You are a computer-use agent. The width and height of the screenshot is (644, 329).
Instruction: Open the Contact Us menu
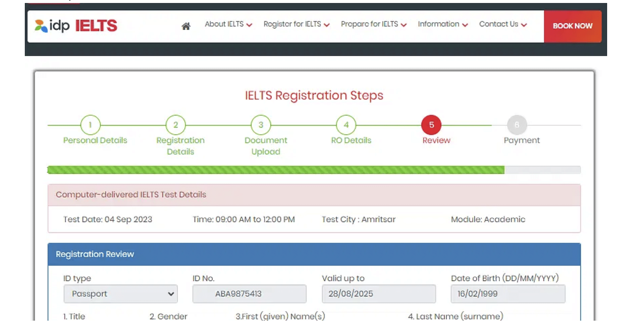pos(502,24)
